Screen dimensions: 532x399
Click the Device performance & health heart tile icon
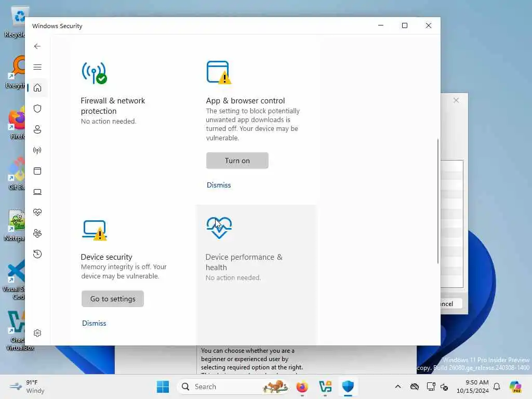219,228
